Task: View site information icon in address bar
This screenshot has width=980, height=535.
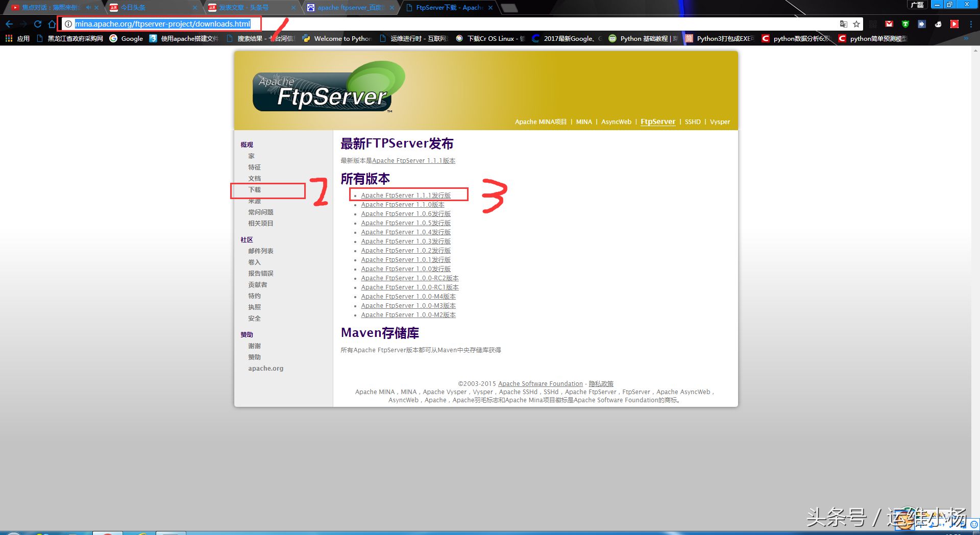Action: click(x=68, y=24)
